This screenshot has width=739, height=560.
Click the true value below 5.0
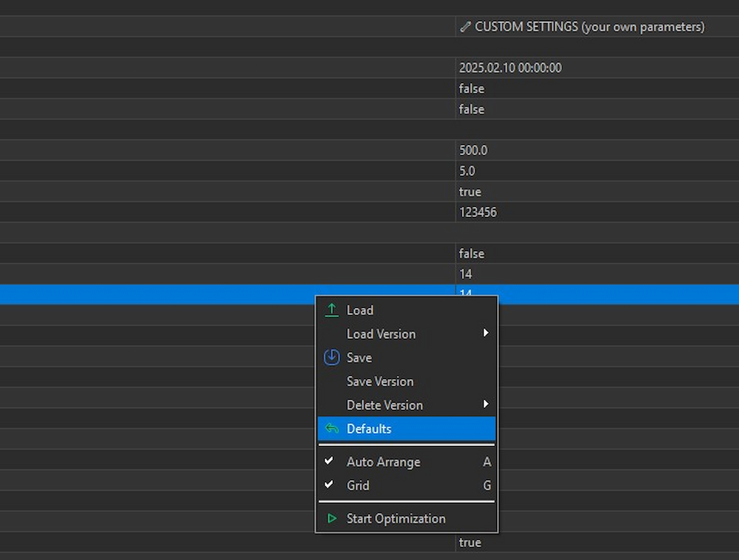(470, 192)
